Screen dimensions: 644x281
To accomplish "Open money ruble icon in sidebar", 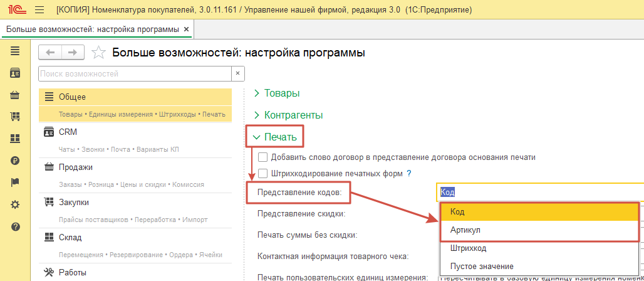I will [x=15, y=161].
